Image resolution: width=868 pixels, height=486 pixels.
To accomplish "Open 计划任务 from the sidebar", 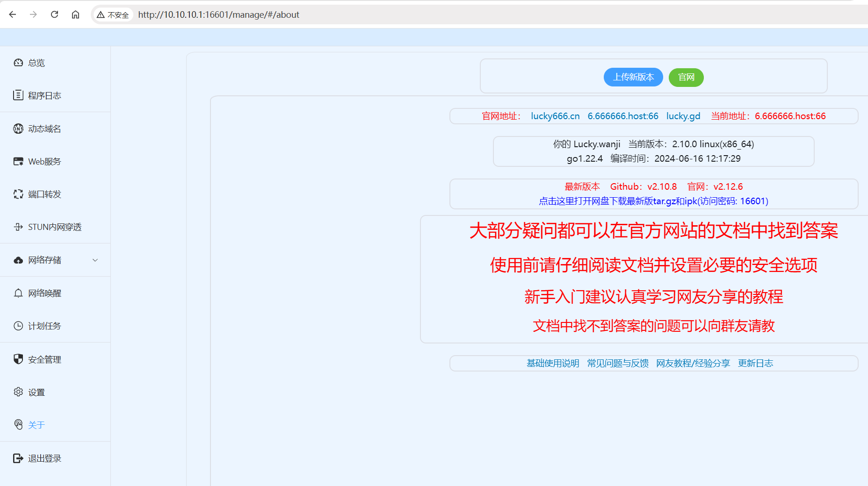I will 55,326.
